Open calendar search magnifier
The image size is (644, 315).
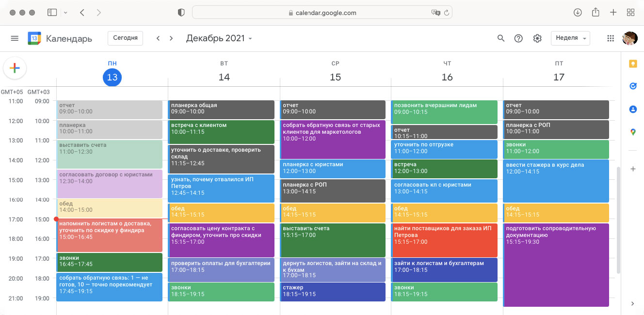(x=501, y=38)
